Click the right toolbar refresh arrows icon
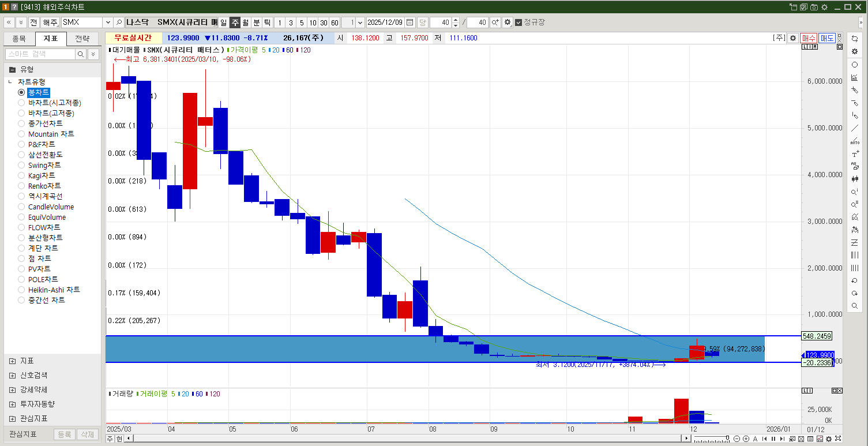This screenshot has width=868, height=446. [855, 38]
